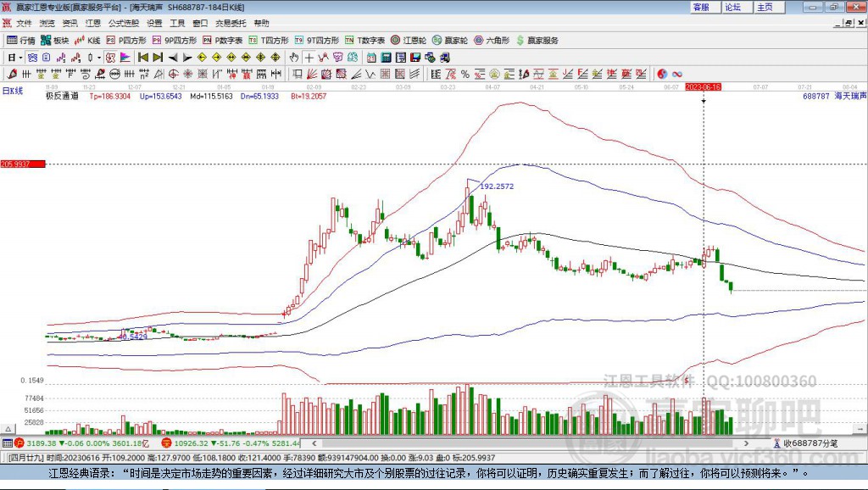This screenshot has width=868, height=490.
Task: Select the hand pan tool
Action: [x=294, y=58]
